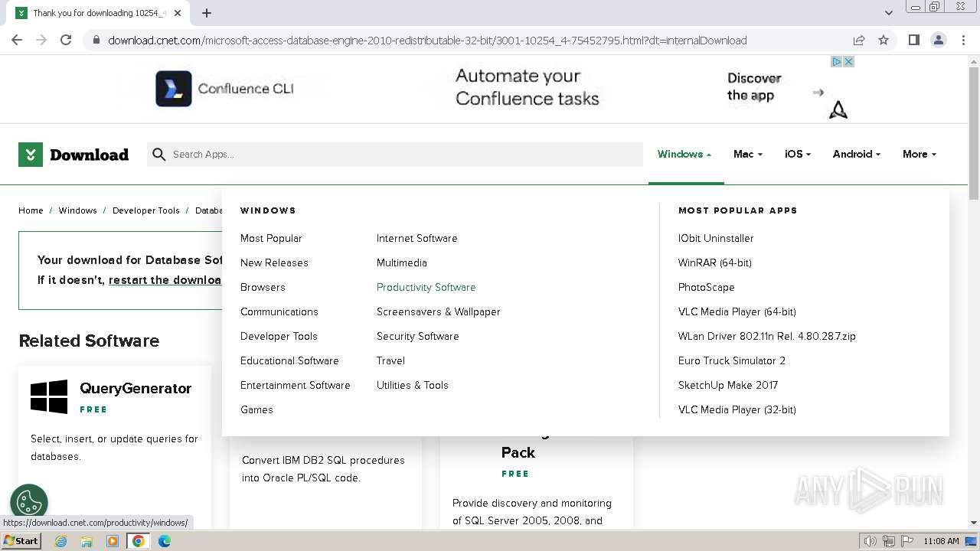The height and width of the screenshot is (551, 980).
Task: Open WinRAR (64-bit) link
Action: (715, 263)
